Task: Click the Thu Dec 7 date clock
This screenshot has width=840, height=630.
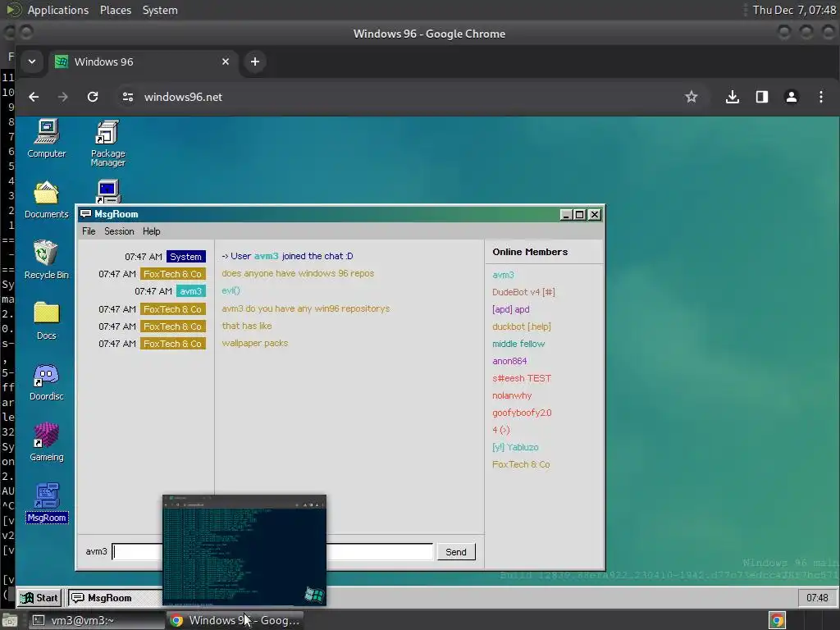Action: 794,10
